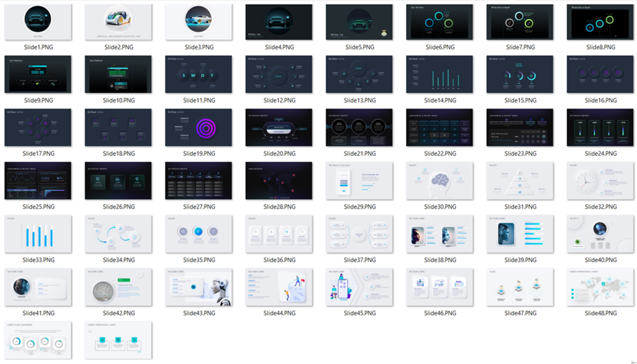The image size is (637, 364).
Task: Select the Slide42.PNG file name label
Action: click(118, 313)
